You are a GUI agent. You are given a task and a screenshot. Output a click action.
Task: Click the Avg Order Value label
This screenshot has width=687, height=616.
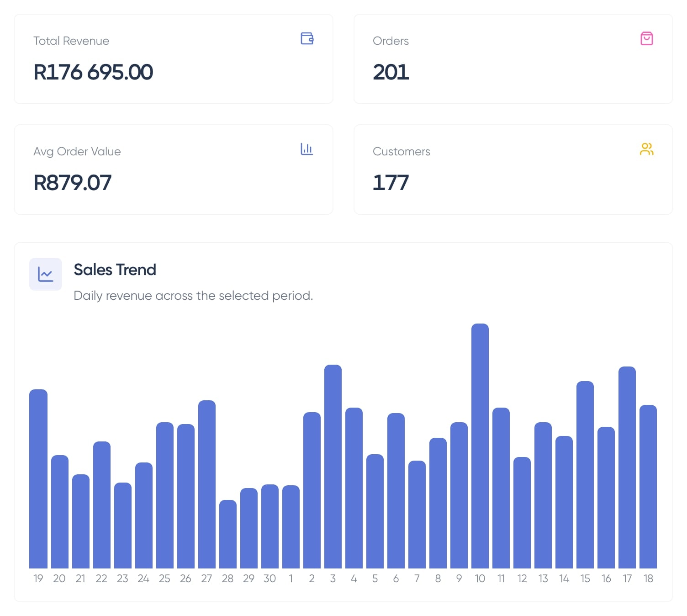point(77,152)
